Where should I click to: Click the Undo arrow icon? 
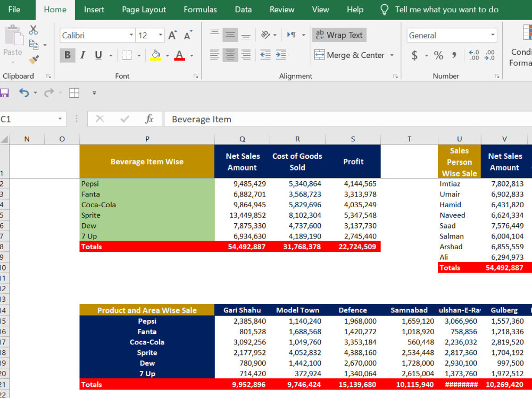point(25,92)
